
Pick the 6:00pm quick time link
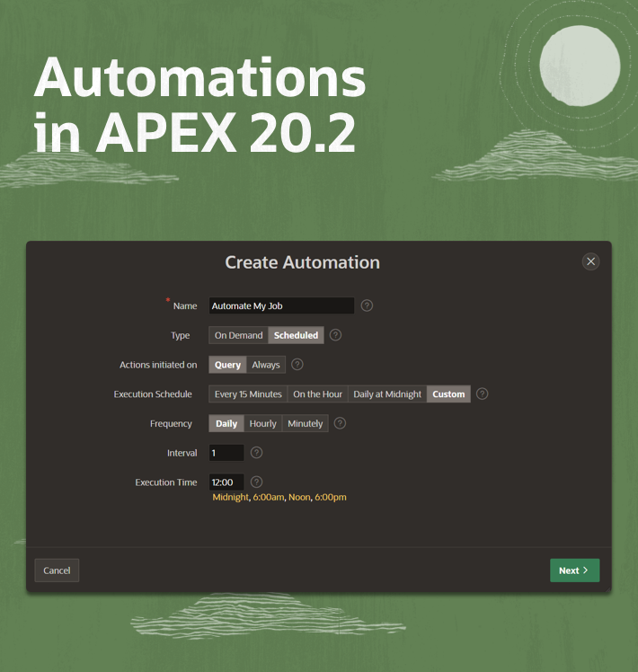pyautogui.click(x=331, y=497)
